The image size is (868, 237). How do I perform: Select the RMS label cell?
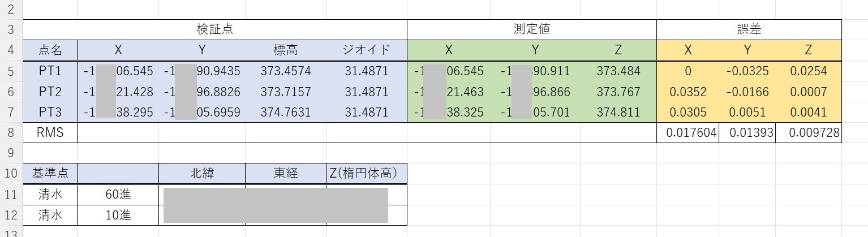pyautogui.click(x=50, y=133)
